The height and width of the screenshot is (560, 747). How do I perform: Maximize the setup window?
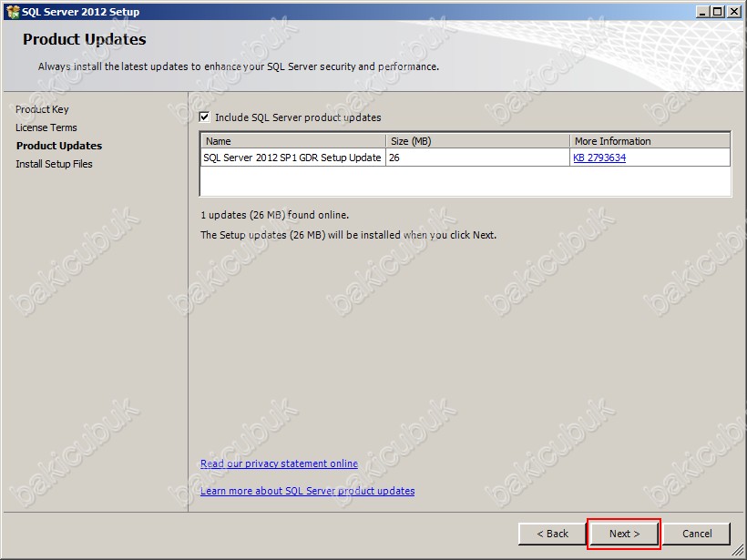(717, 12)
